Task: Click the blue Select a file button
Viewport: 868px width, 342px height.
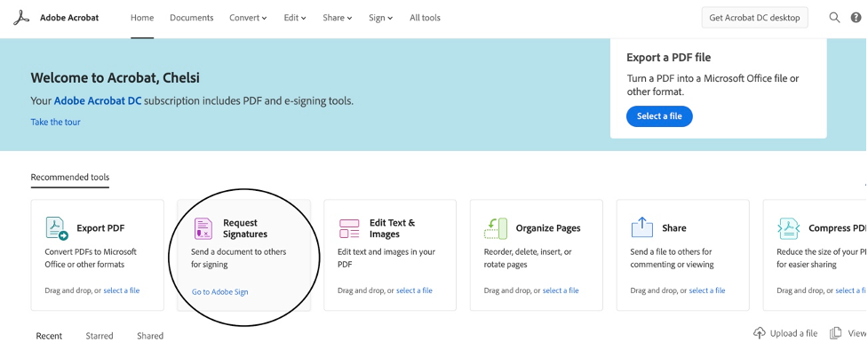Action: 659,116
